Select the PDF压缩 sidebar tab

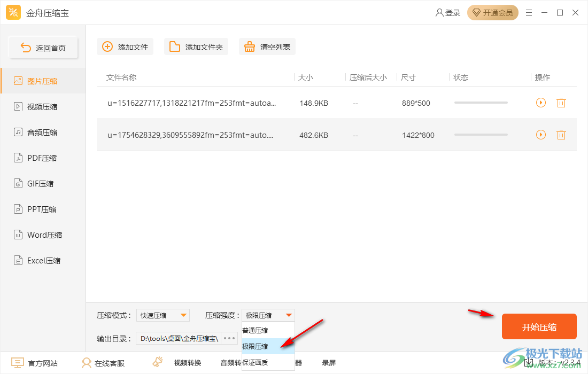point(43,158)
